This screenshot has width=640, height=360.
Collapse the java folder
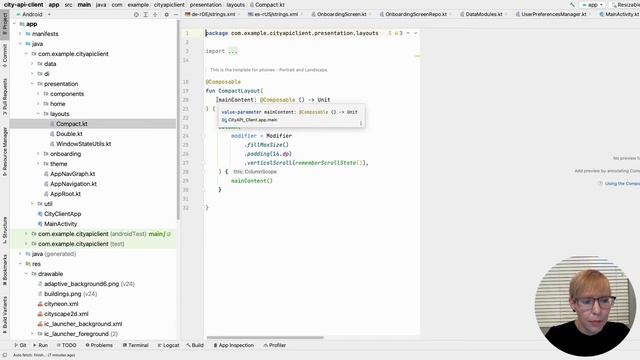point(20,44)
